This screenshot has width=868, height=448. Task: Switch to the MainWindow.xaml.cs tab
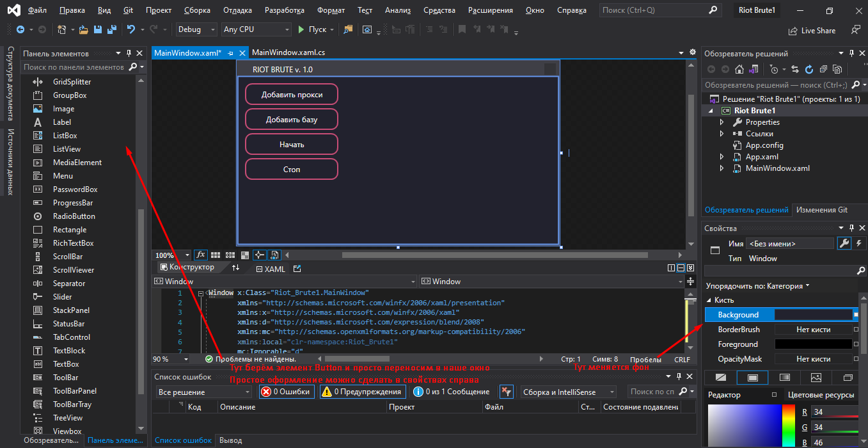pyautogui.click(x=288, y=52)
